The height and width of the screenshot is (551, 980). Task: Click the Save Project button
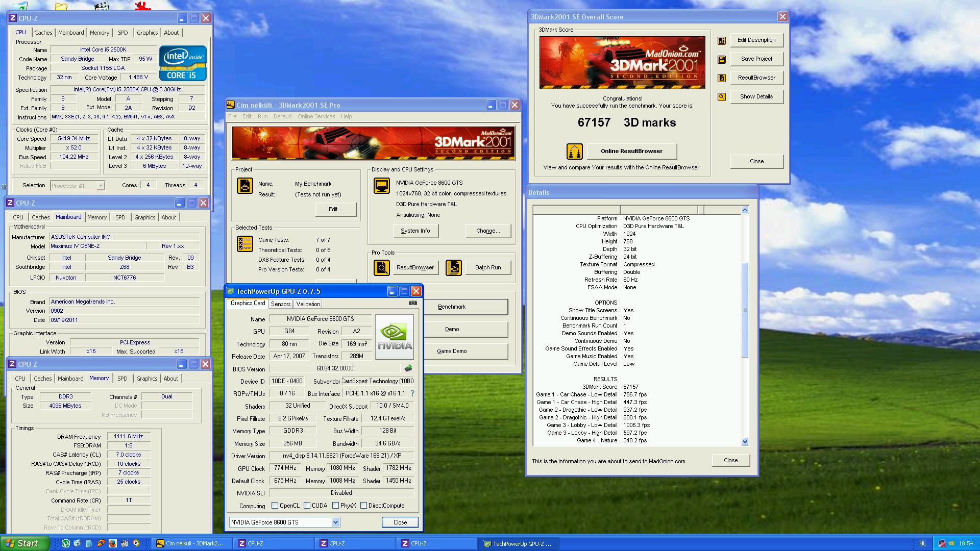click(756, 59)
